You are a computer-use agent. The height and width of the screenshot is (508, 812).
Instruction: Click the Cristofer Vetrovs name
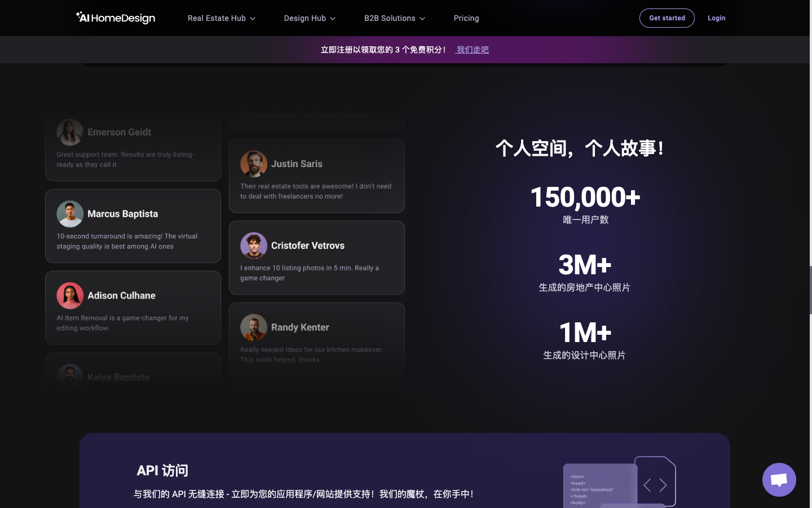click(308, 246)
